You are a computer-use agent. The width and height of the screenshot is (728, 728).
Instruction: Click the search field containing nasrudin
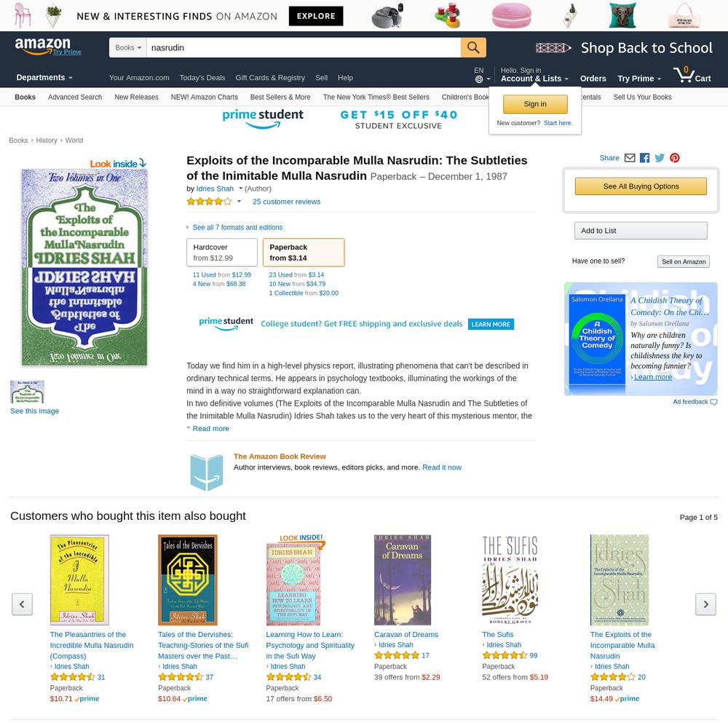pos(304,48)
